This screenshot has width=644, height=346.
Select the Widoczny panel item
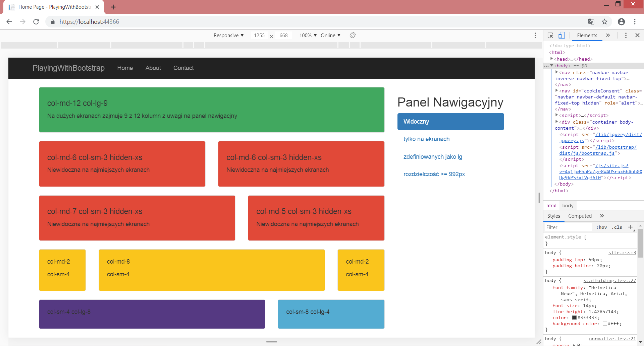450,122
